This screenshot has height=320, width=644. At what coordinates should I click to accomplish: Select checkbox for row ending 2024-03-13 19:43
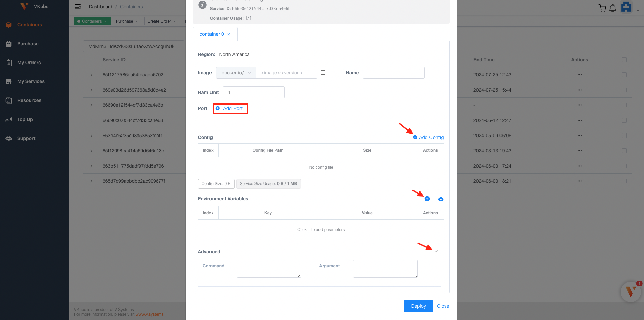pyautogui.click(x=624, y=151)
